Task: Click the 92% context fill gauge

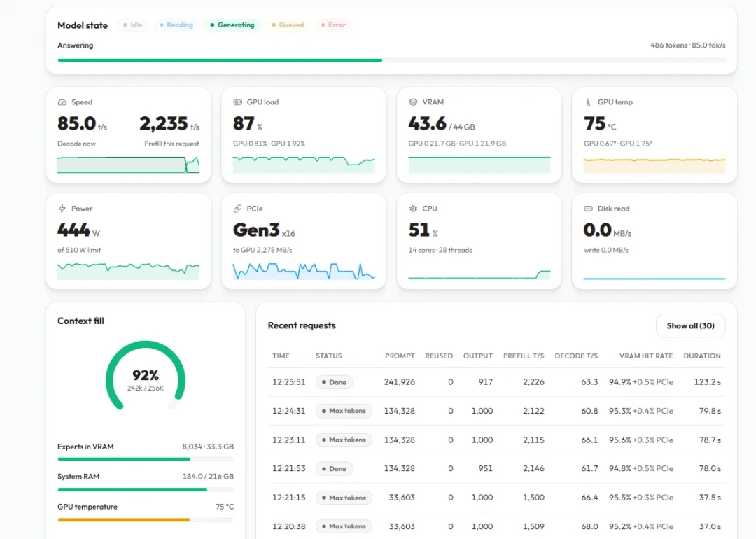Action: pyautogui.click(x=146, y=376)
